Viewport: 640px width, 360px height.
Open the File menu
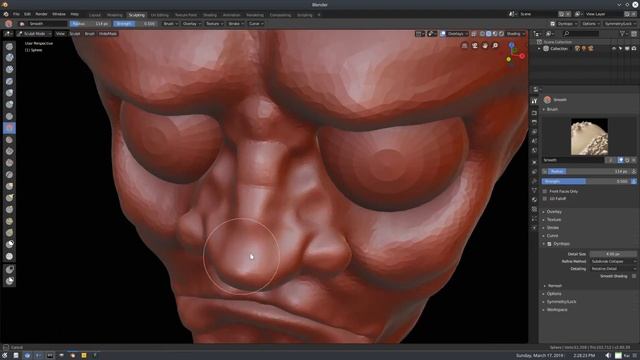[16, 14]
